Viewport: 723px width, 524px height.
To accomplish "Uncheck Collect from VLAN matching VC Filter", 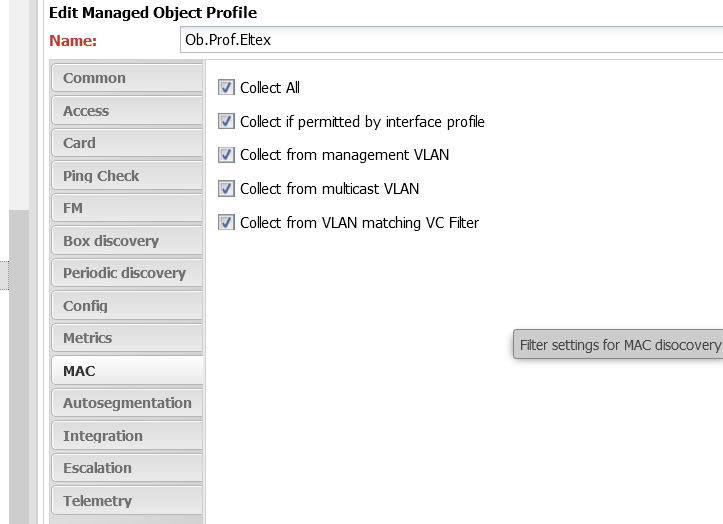I will (226, 223).
